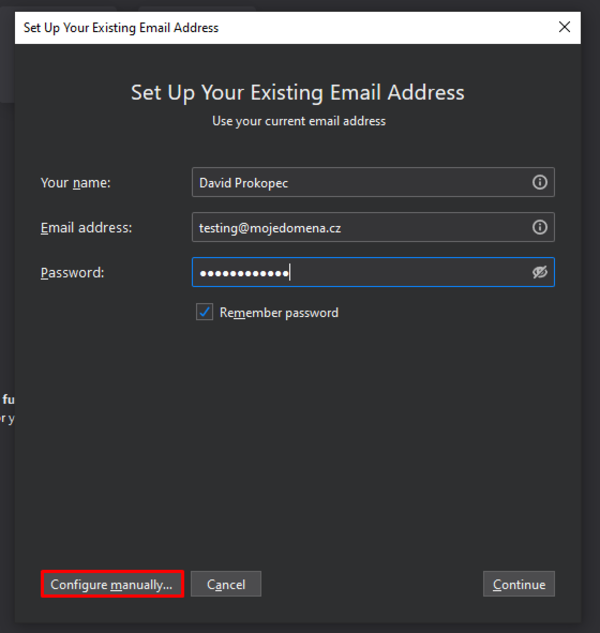The height and width of the screenshot is (633, 600).
Task: Click the info icon in the name field
Action: [x=540, y=182]
